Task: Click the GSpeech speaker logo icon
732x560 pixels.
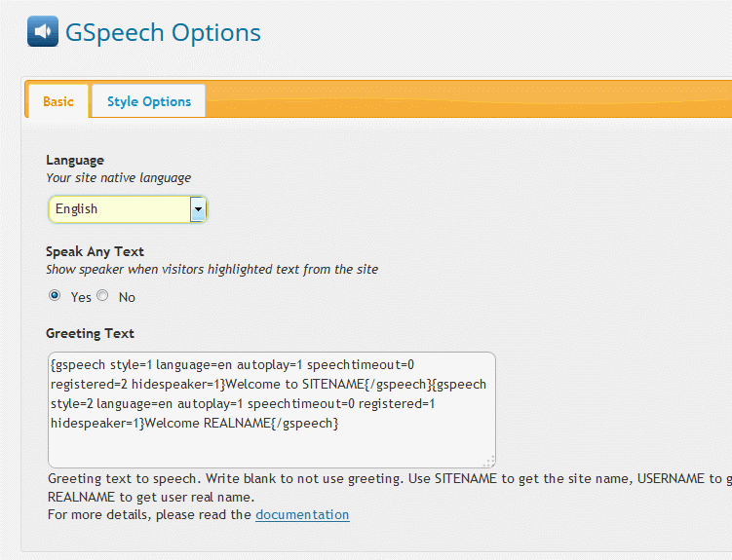Action: pos(43,31)
